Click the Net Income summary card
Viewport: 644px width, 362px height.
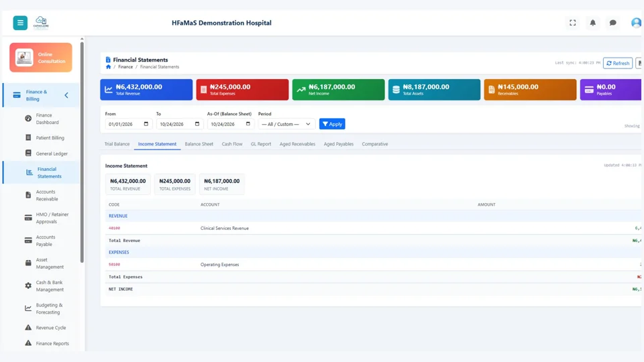pyautogui.click(x=338, y=89)
